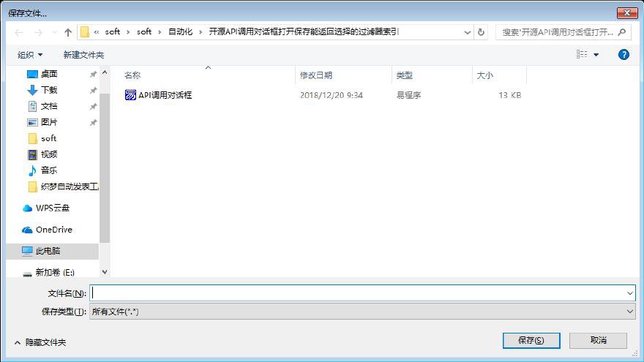This screenshot has height=362, width=644.
Task: Select 图片 in the sidebar
Action: [49, 122]
